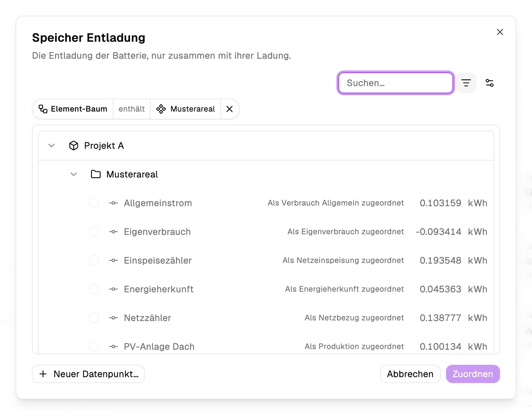Click the Zuordnen button

[473, 374]
